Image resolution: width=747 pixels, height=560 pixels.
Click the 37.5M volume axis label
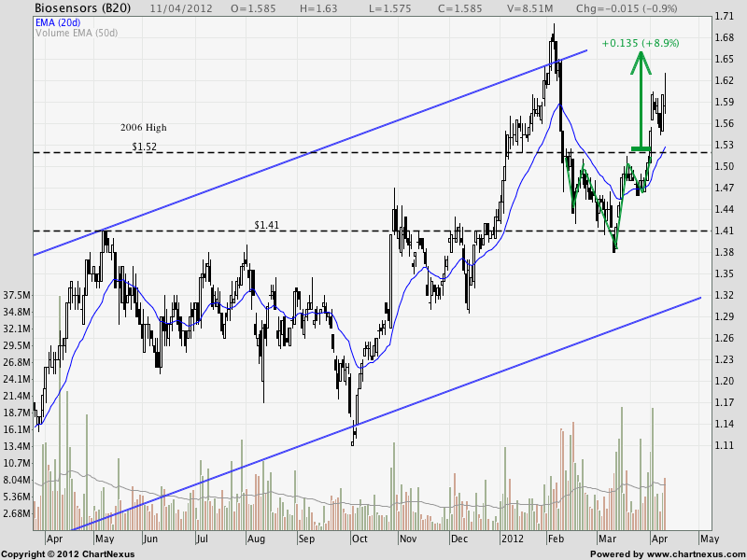[19, 293]
